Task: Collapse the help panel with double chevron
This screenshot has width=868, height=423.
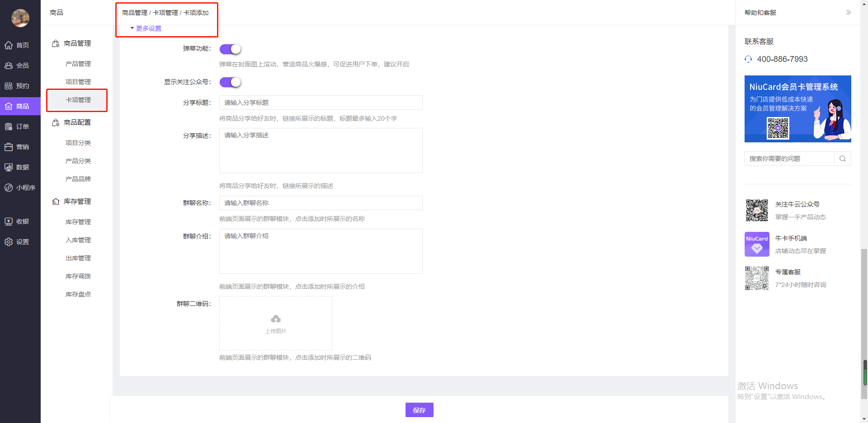Action: point(849,13)
